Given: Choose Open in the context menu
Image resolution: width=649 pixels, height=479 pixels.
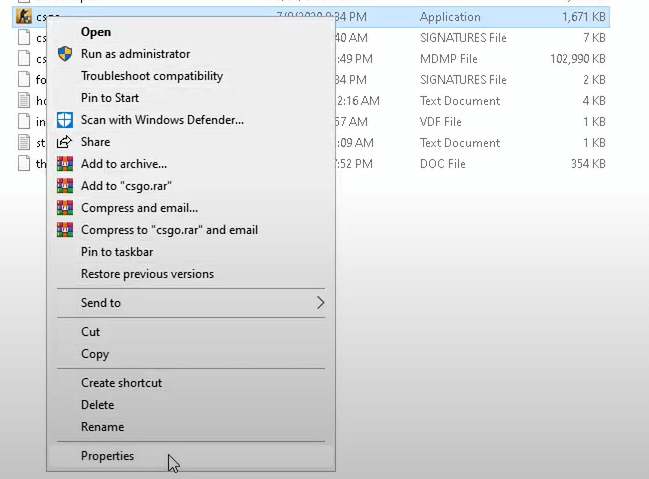Looking at the screenshot, I should (191, 32).
